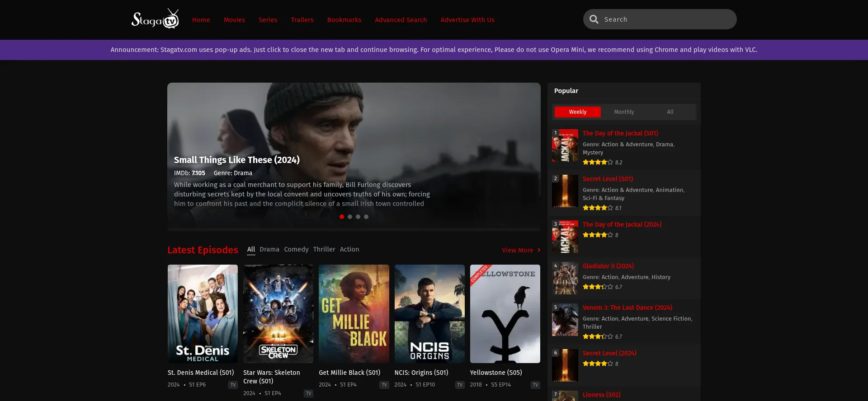Viewport: 868px width, 401px height.
Task: Click star rating of Venom 3: The Last Dance
Action: pyautogui.click(x=598, y=336)
